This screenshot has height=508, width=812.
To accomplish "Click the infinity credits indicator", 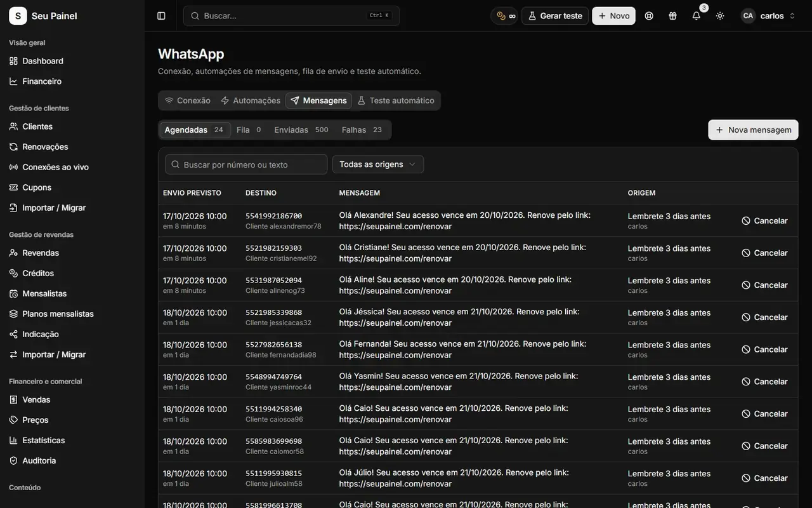I will [x=506, y=16].
